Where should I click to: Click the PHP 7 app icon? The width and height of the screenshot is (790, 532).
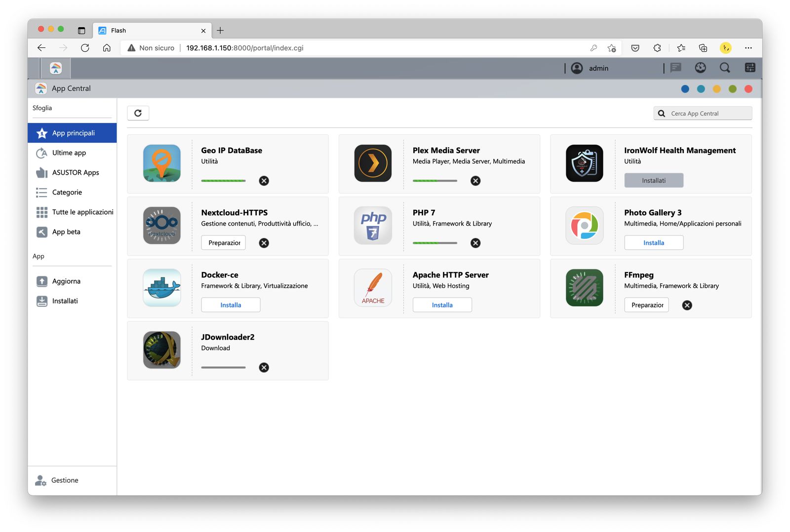373,226
